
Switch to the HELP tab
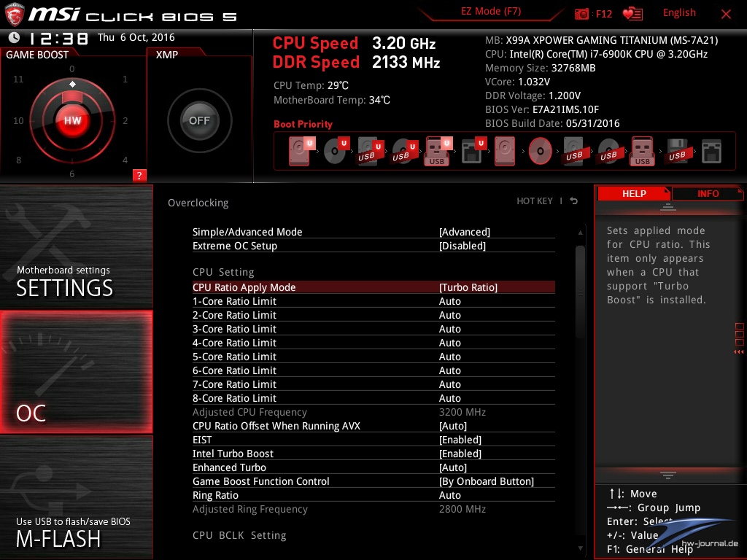click(634, 193)
